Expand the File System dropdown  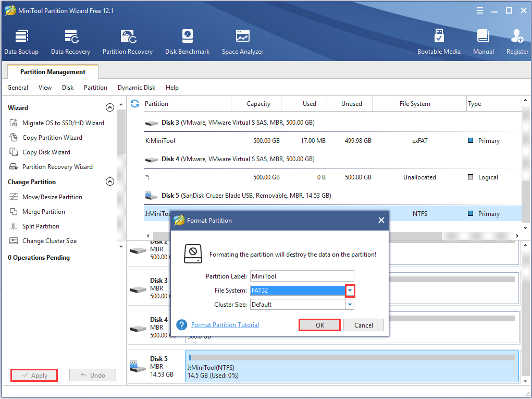click(x=350, y=291)
